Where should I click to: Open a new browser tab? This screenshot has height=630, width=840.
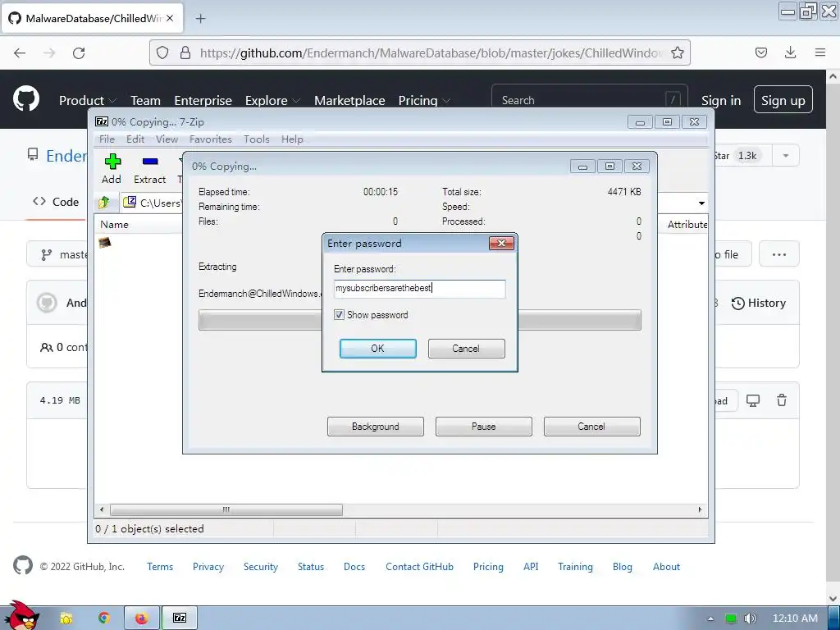point(200,19)
